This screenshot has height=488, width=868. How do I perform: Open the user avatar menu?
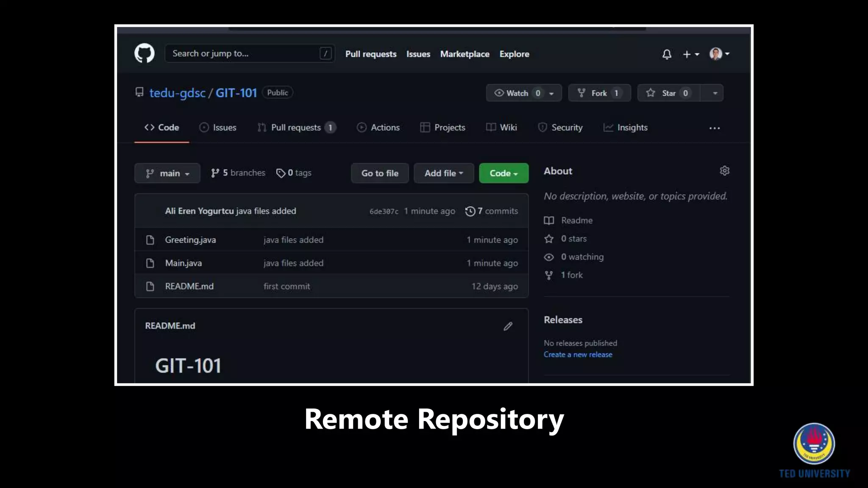(719, 54)
